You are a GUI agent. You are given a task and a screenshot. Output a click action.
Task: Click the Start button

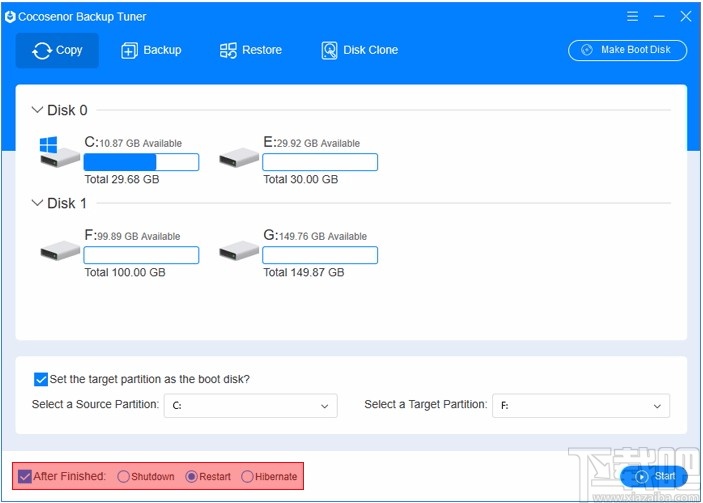click(x=654, y=476)
